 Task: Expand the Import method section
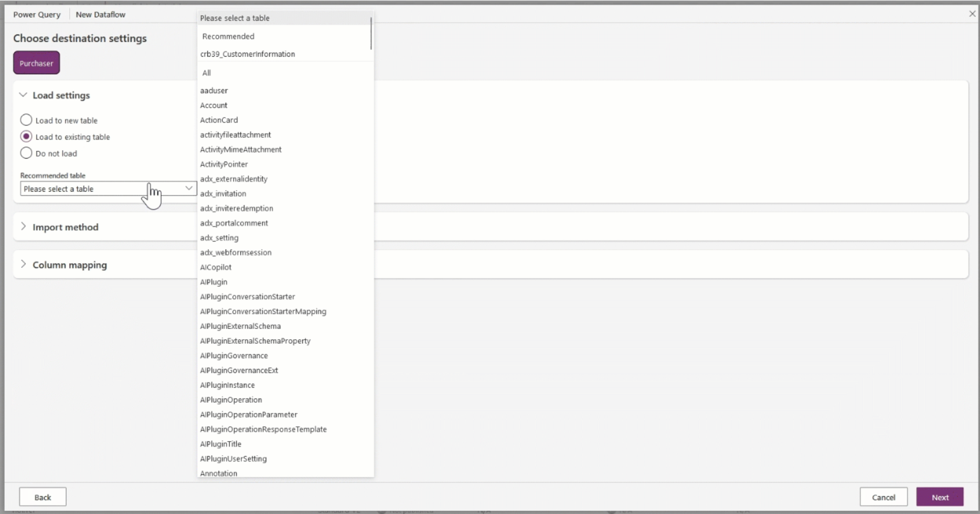point(23,227)
